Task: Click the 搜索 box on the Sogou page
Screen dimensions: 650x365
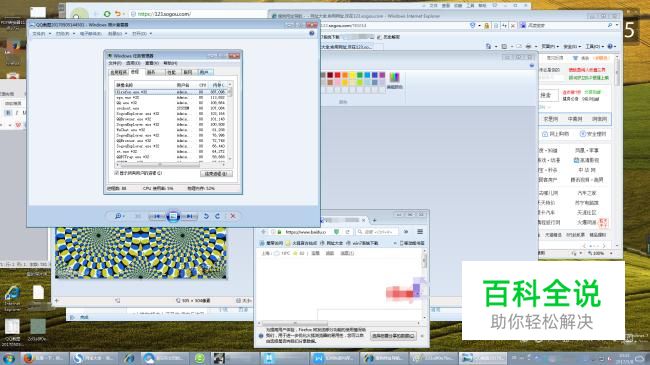Action: tap(548, 95)
